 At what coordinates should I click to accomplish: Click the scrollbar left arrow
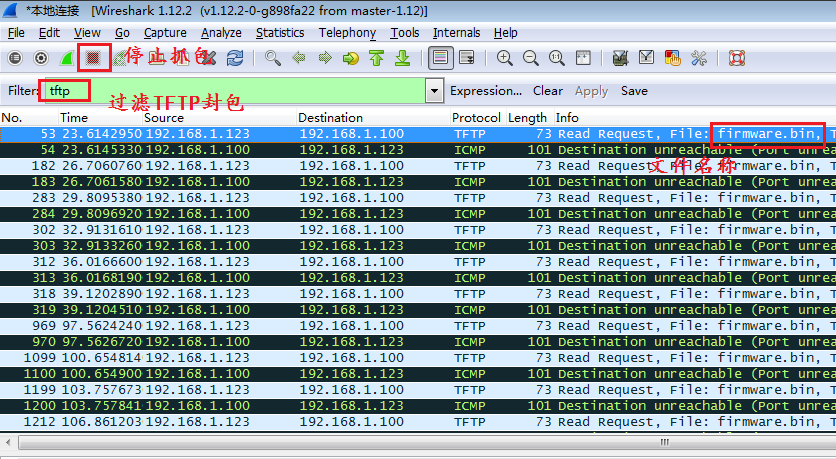click(x=8, y=442)
